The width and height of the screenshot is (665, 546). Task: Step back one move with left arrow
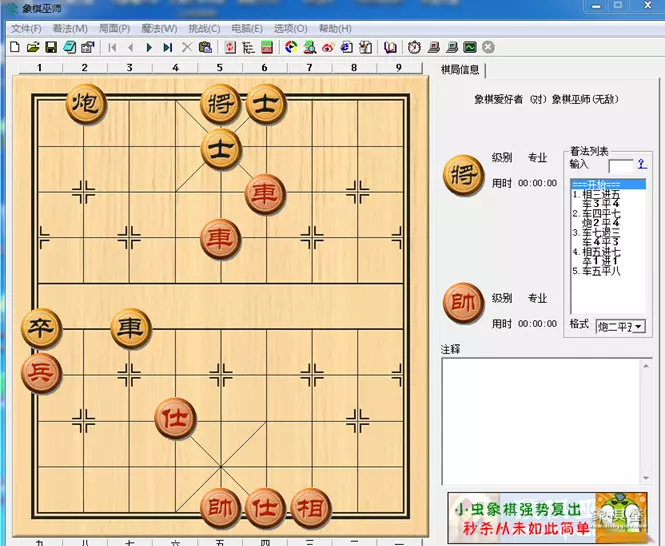click(x=130, y=47)
